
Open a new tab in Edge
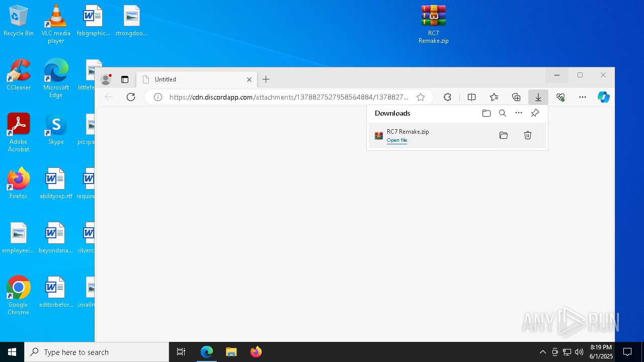click(266, 79)
